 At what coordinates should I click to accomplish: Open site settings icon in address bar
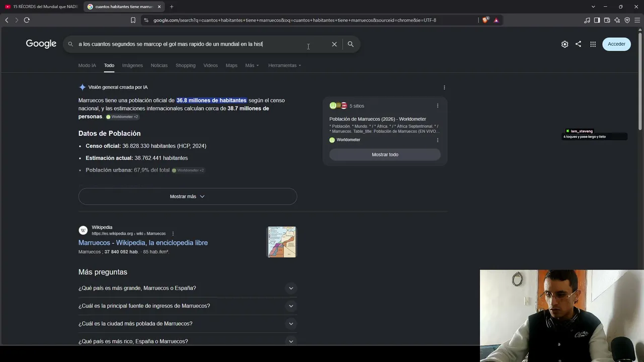[146, 20]
